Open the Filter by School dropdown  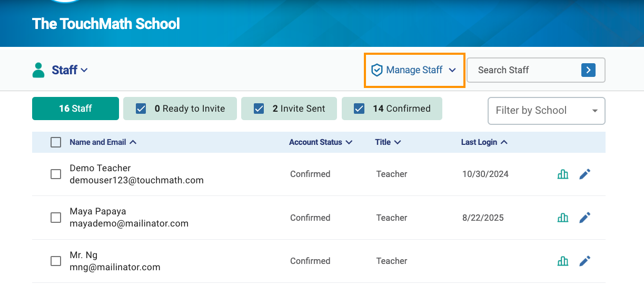(x=547, y=111)
